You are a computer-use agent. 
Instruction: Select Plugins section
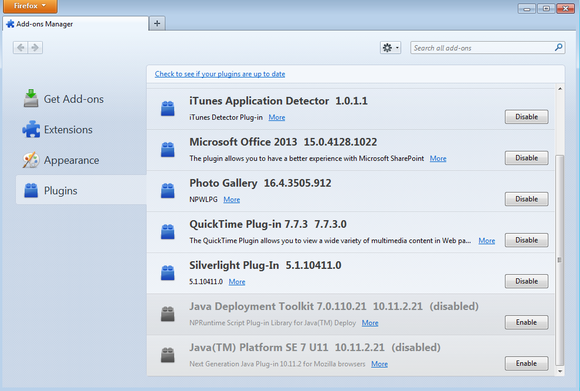point(81,191)
